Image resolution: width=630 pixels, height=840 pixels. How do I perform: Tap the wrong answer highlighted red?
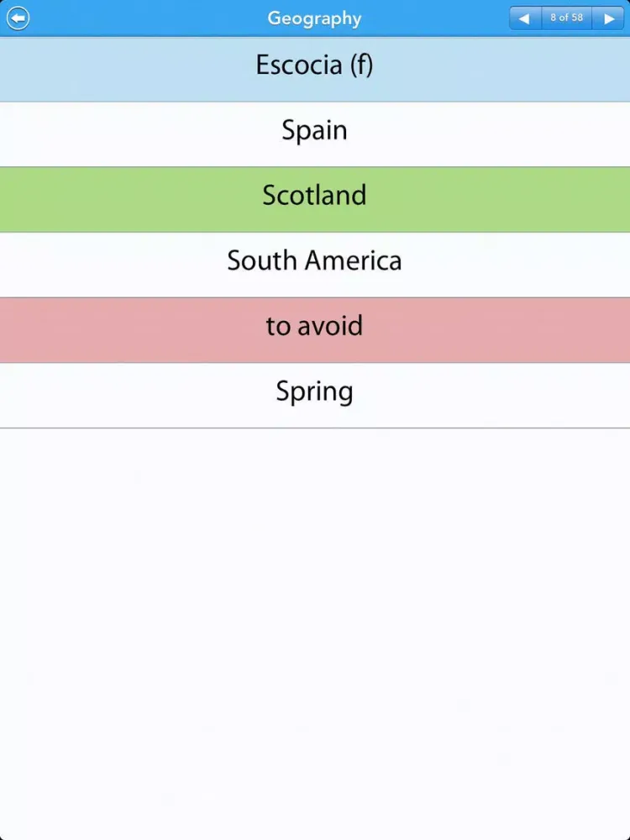coord(314,327)
